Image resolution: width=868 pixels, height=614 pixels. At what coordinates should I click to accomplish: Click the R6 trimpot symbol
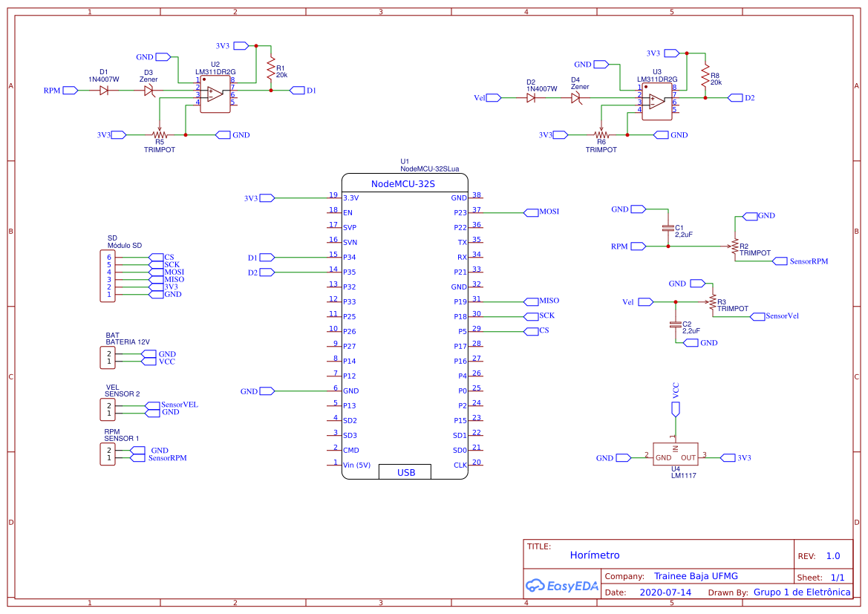(x=601, y=135)
